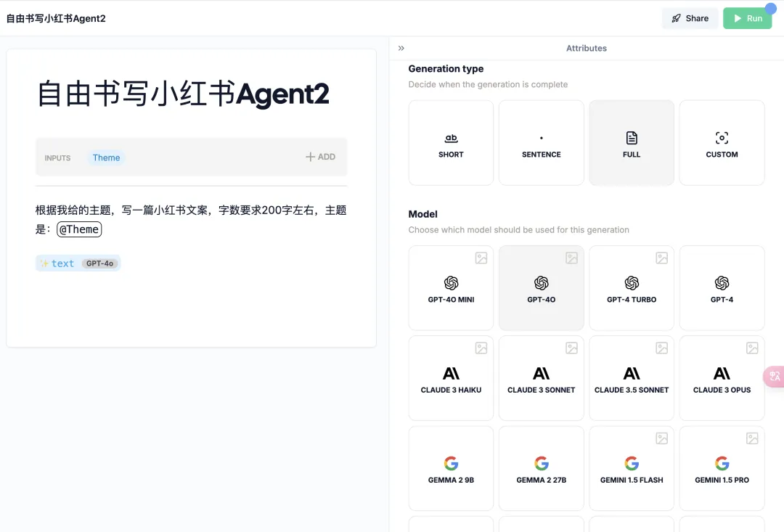784x532 pixels.
Task: Click the Model section heading
Action: pyautogui.click(x=423, y=214)
